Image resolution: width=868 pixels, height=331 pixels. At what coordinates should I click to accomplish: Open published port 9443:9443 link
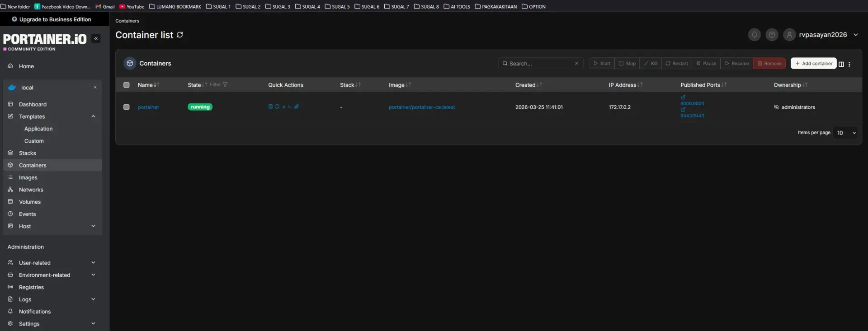click(692, 116)
